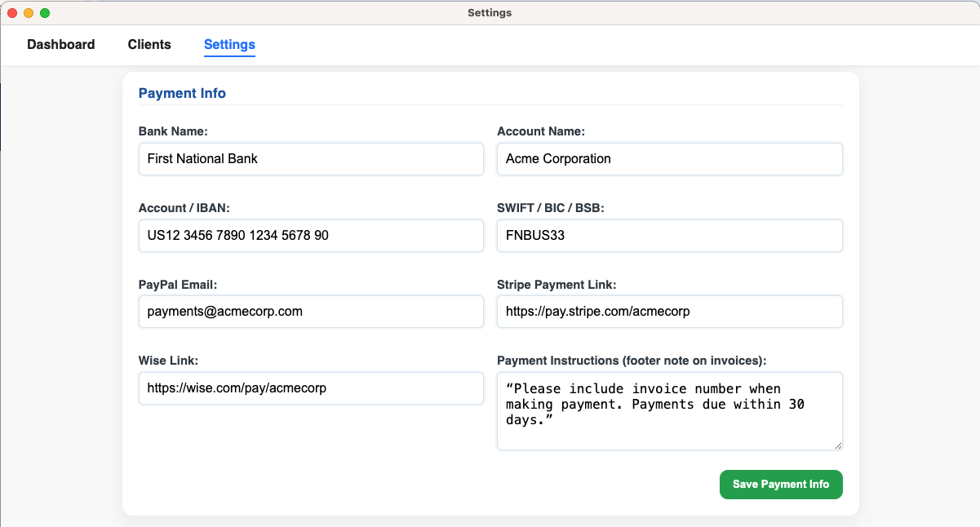Select the Settings tab
The image size is (980, 527).
(229, 45)
